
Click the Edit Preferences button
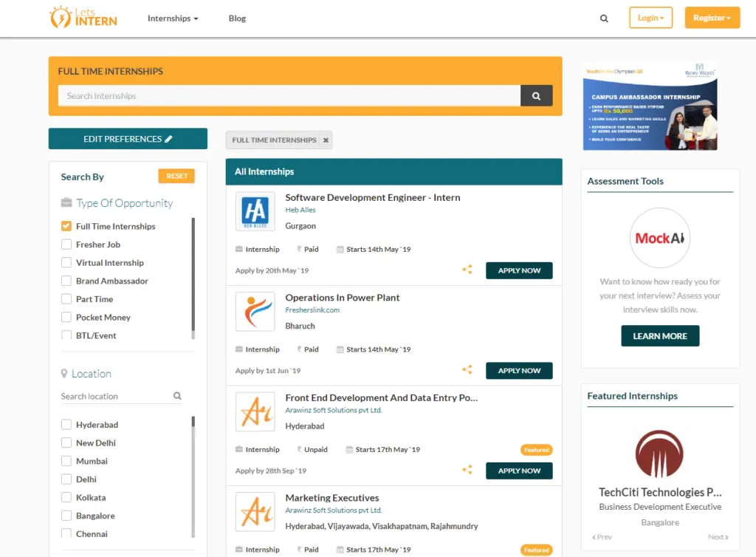(x=128, y=139)
